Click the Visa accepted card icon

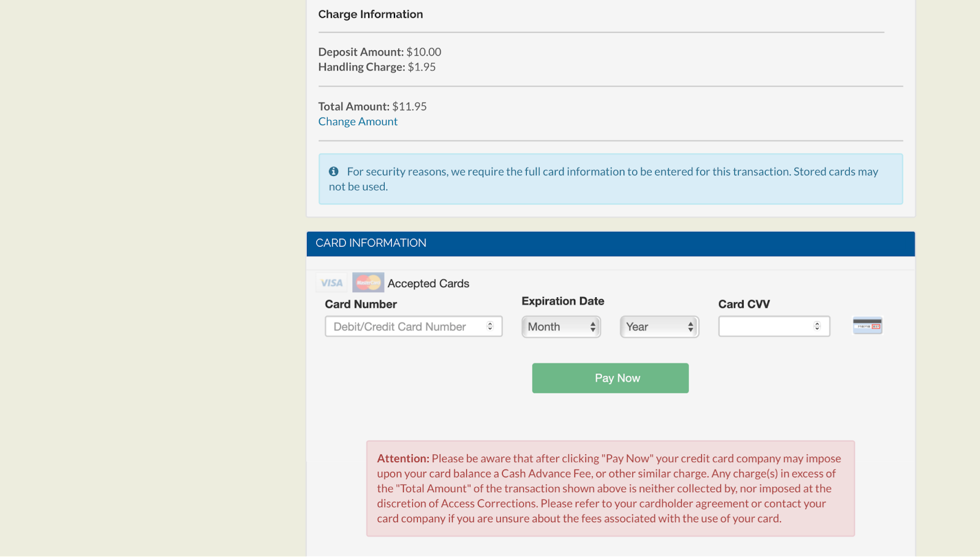click(331, 282)
